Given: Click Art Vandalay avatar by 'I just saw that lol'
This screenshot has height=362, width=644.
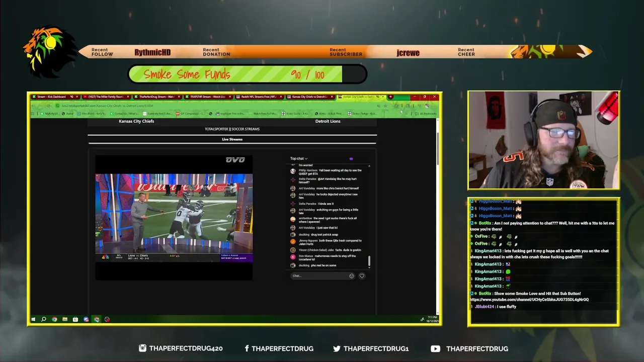Looking at the screenshot, I should [293, 228].
